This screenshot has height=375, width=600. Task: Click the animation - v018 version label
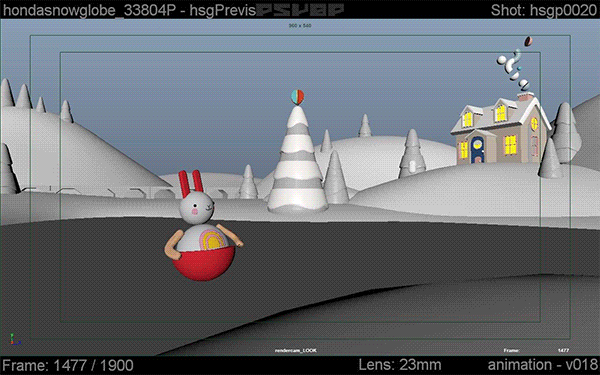542,364
